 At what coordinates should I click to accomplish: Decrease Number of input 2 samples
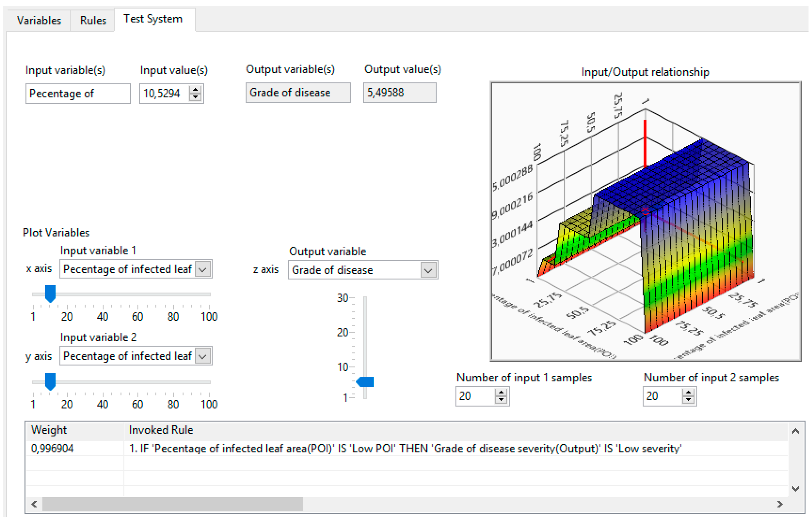[688, 399]
